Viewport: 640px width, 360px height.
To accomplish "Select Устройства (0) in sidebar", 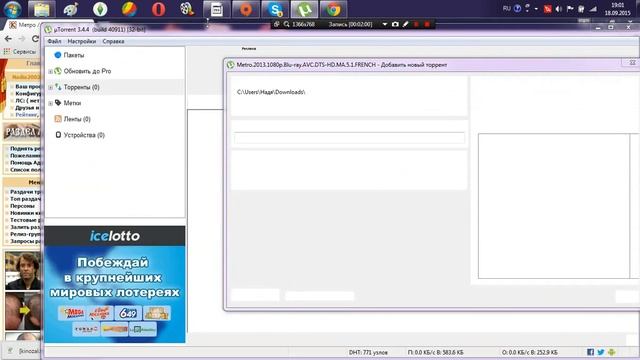I will (84, 135).
